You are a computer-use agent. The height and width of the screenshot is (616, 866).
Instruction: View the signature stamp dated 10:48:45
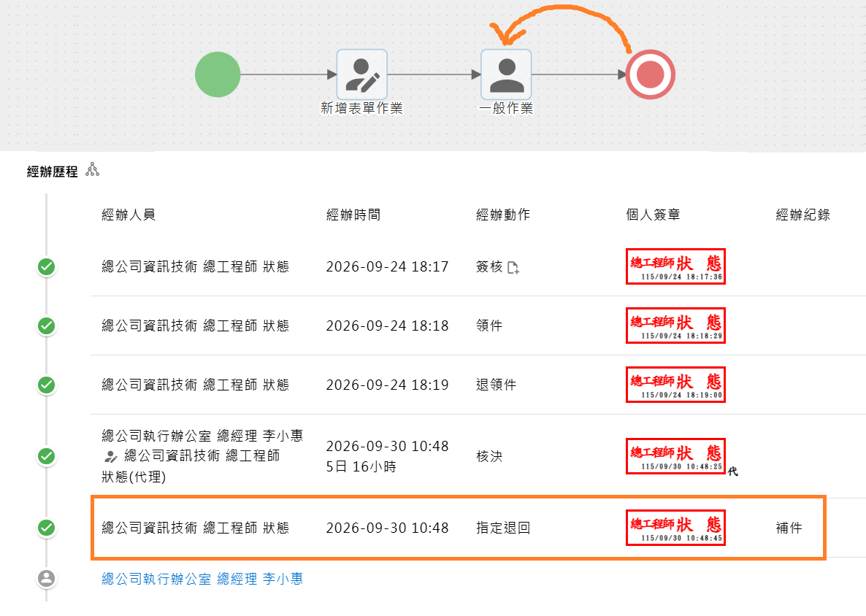coord(675,528)
